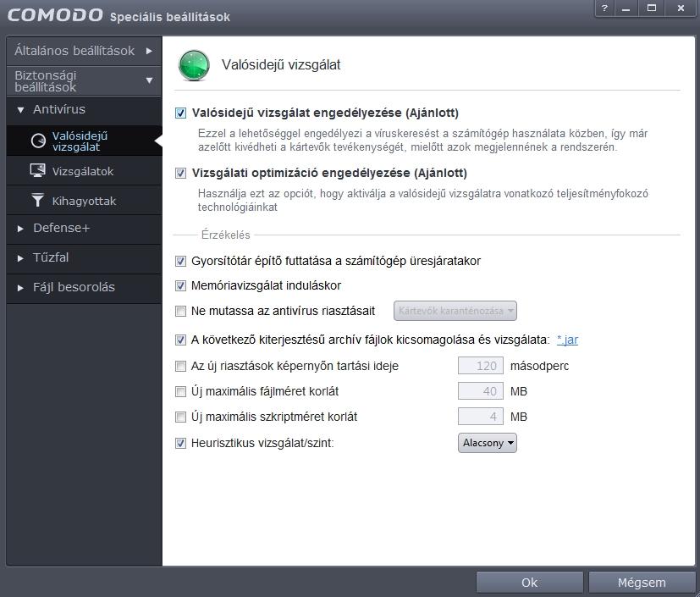Click the green radar Valósidejű vizsgálat icon
This screenshot has height=597, width=700.
click(x=194, y=66)
